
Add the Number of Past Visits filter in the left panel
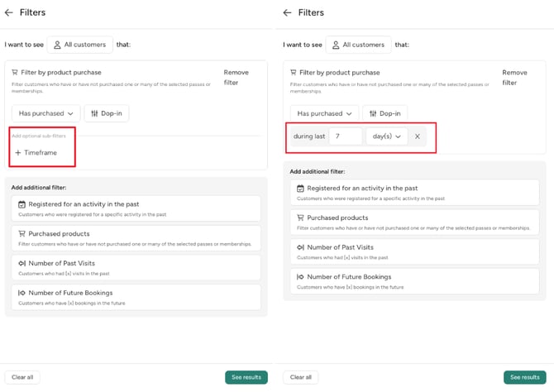coord(132,267)
